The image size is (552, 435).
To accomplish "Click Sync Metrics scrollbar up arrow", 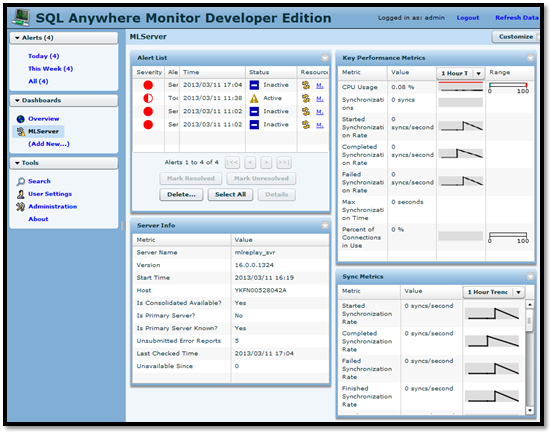I will [529, 304].
